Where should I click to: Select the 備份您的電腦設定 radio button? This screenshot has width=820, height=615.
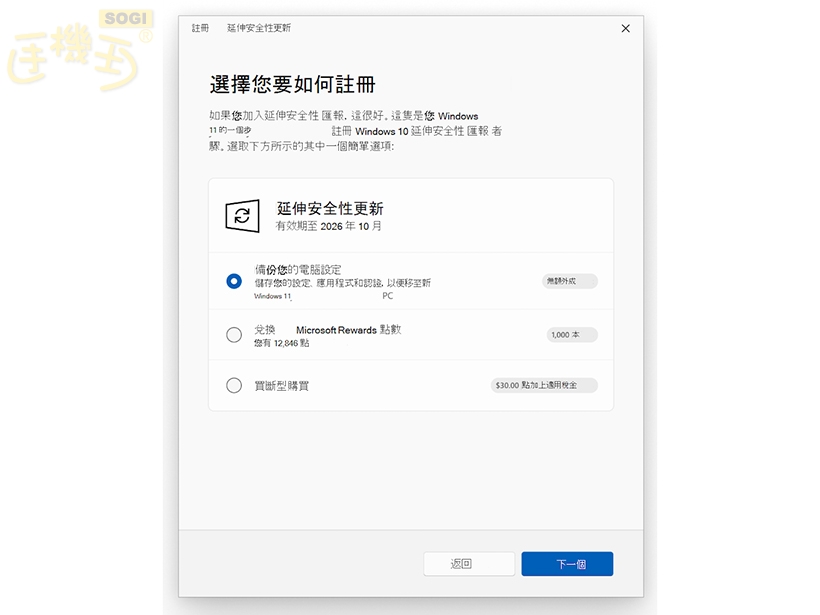tap(234, 282)
